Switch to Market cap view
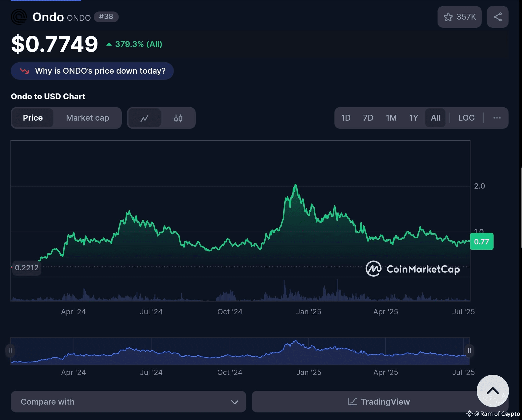522x420 pixels. pos(87,118)
